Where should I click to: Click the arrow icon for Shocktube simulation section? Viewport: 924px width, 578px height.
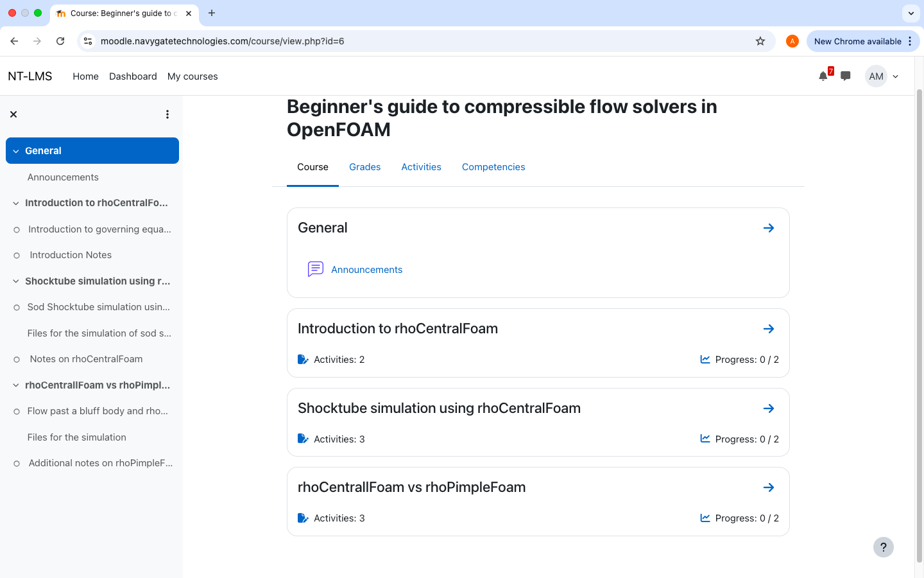coord(769,408)
